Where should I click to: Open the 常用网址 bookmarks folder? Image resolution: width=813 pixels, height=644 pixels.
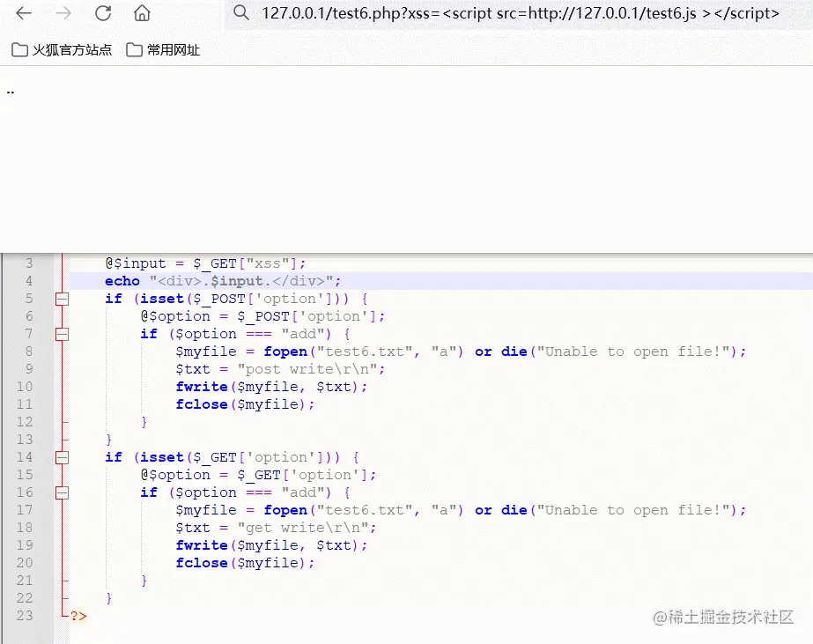click(163, 50)
